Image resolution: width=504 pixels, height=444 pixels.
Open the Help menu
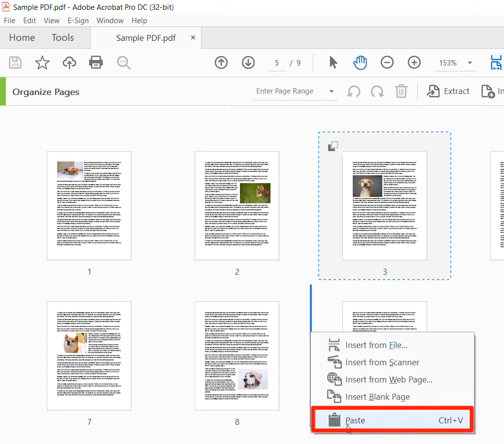pyautogui.click(x=139, y=21)
